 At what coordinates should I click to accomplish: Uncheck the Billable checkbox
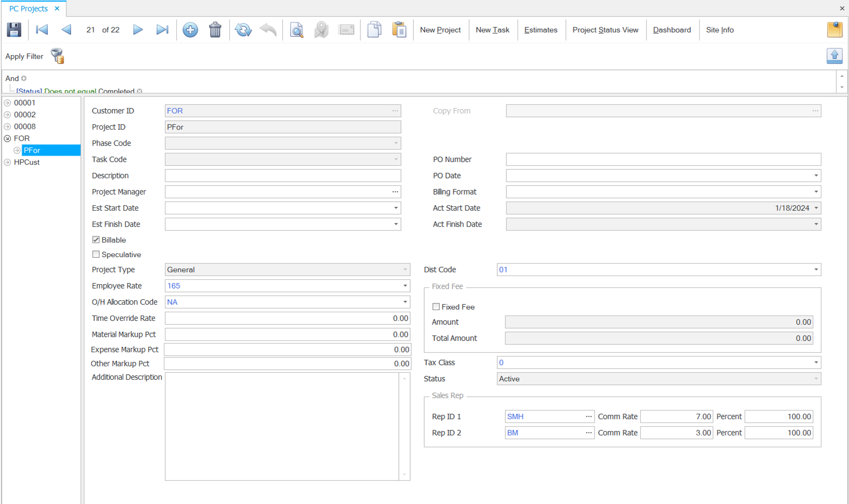96,240
